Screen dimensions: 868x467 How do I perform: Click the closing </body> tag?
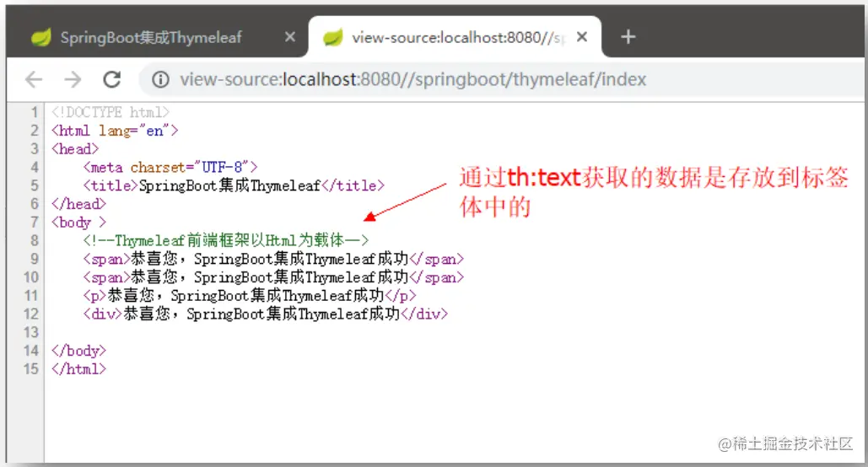coord(78,351)
